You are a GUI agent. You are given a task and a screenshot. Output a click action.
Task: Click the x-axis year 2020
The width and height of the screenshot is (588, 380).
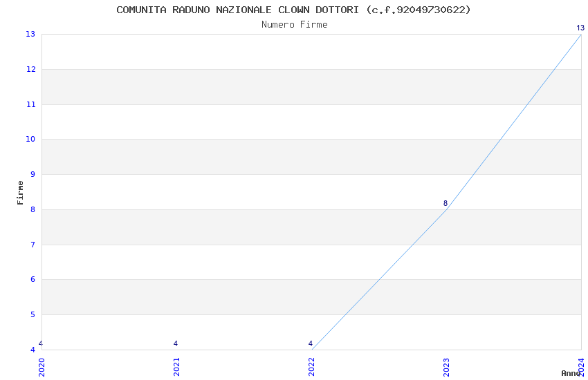tap(42, 367)
